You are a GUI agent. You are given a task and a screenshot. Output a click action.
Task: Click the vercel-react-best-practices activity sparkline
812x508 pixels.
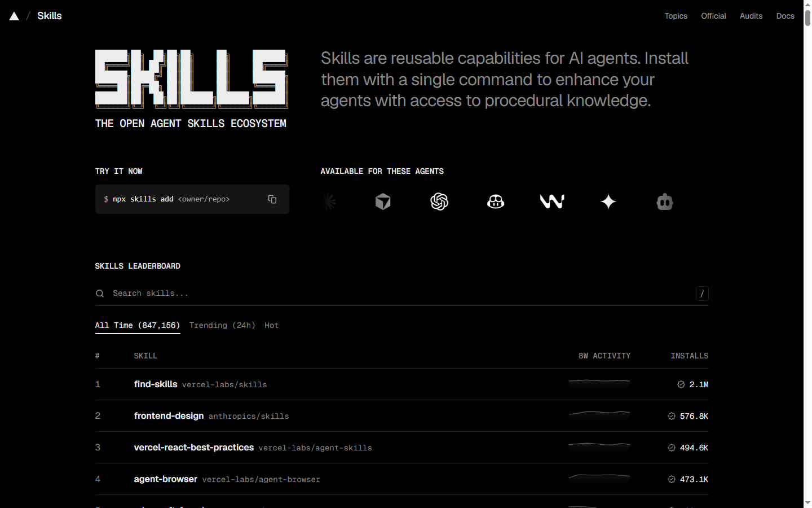pyautogui.click(x=599, y=447)
